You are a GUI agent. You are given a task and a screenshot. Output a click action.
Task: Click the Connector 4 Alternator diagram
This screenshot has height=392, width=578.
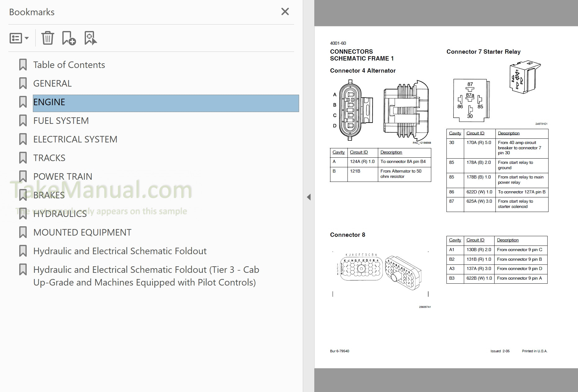(381, 112)
